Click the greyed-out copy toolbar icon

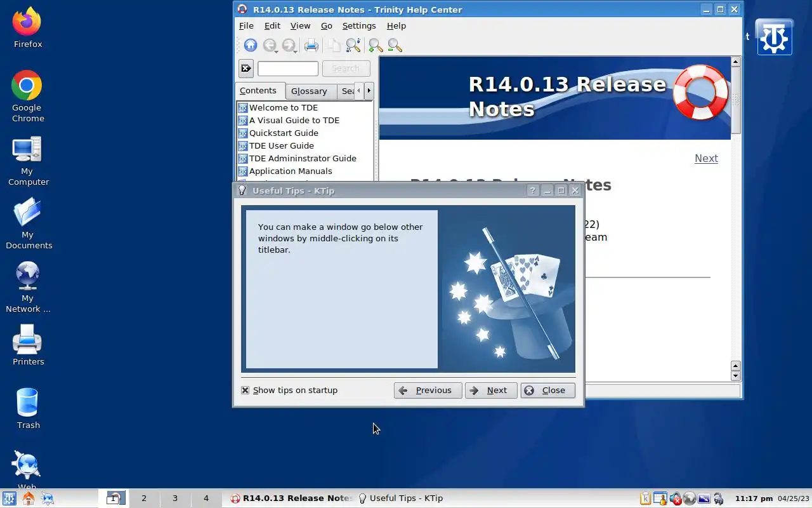[x=334, y=45]
